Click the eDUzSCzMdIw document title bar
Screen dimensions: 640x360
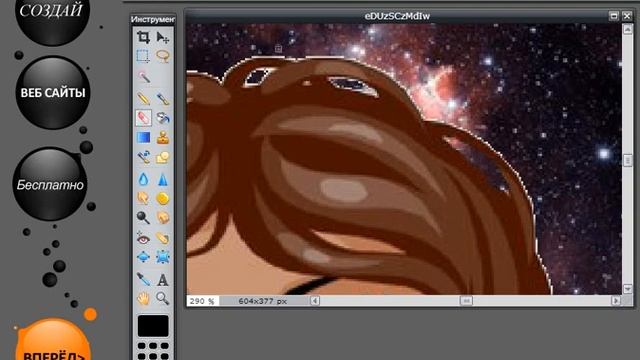click(x=397, y=16)
